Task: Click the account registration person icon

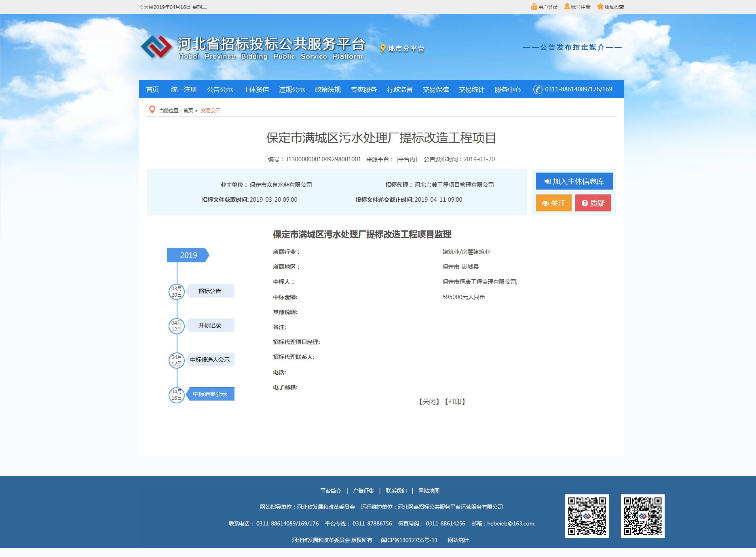Action: 567,7
